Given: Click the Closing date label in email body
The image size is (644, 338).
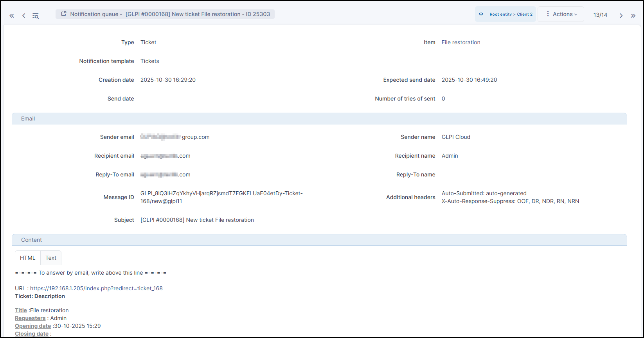Looking at the screenshot, I should (x=32, y=334).
